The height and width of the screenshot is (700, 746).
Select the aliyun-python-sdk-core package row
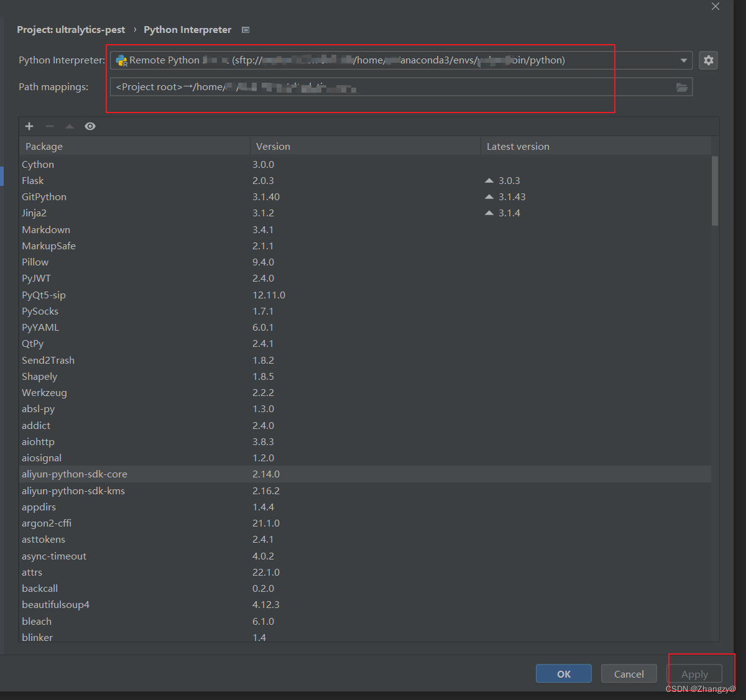[365, 474]
